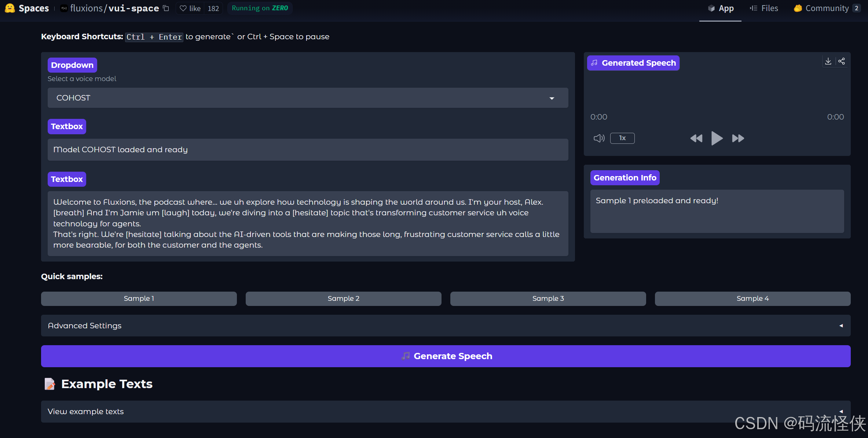
Task: Like the vui-space space
Action: coord(190,8)
